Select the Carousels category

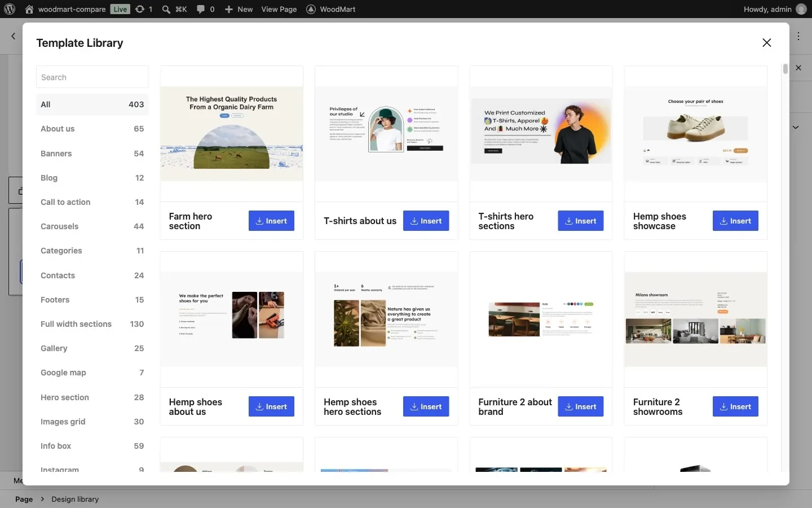(x=92, y=226)
